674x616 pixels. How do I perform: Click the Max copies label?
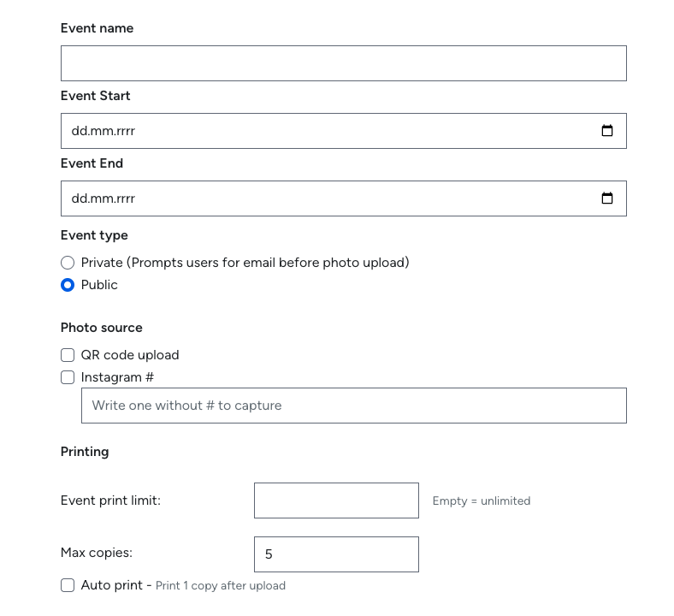(97, 553)
